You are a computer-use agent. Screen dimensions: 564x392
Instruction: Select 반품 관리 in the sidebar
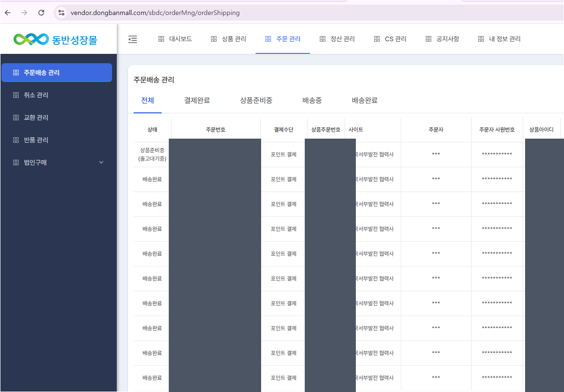pos(57,140)
